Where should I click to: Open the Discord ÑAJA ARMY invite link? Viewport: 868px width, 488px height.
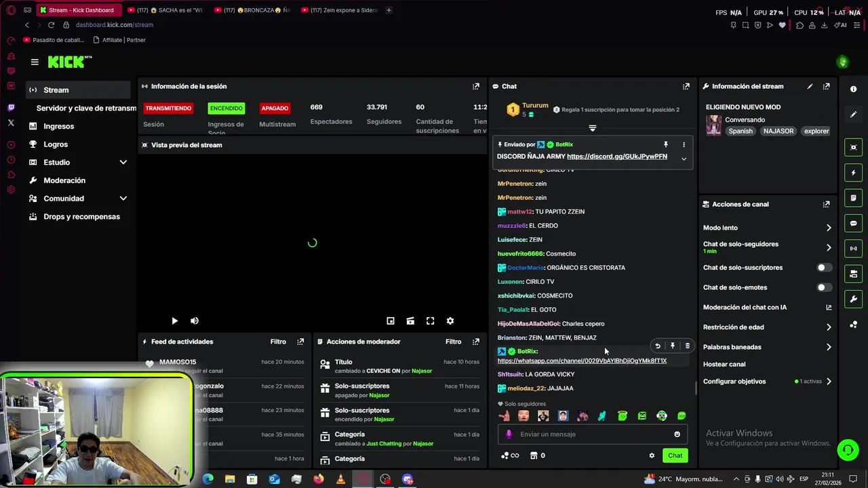[617, 157]
